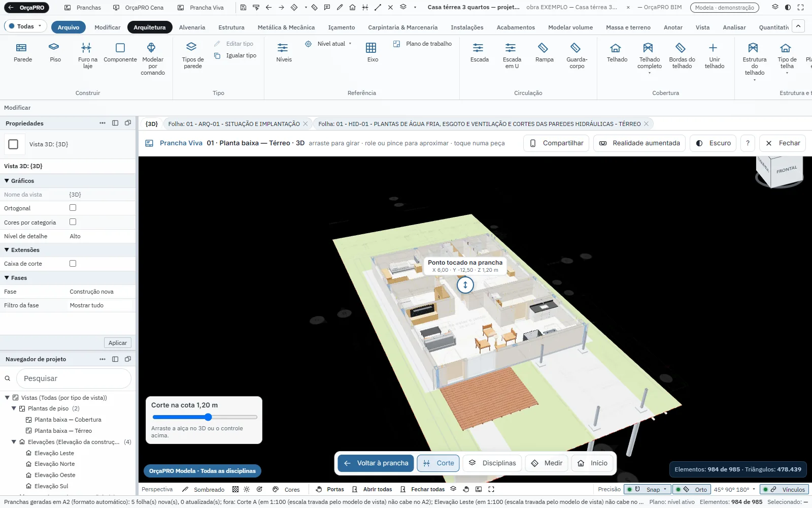The image size is (812, 508).
Task: Open the Todas discipline dropdown
Action: pyautogui.click(x=25, y=26)
